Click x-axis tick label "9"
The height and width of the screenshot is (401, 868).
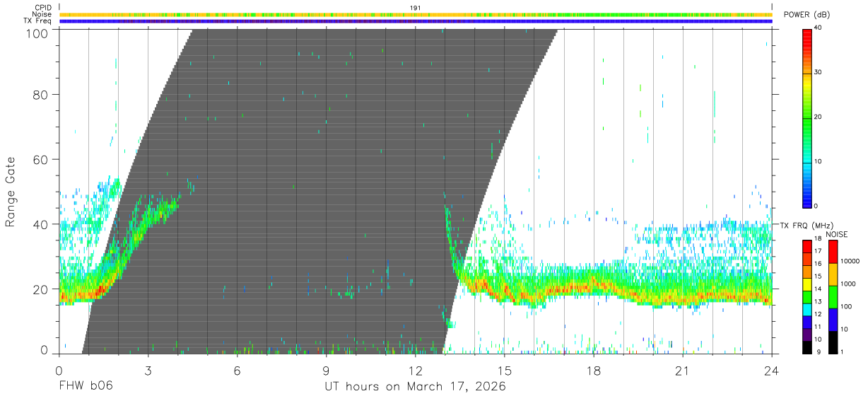(326, 371)
